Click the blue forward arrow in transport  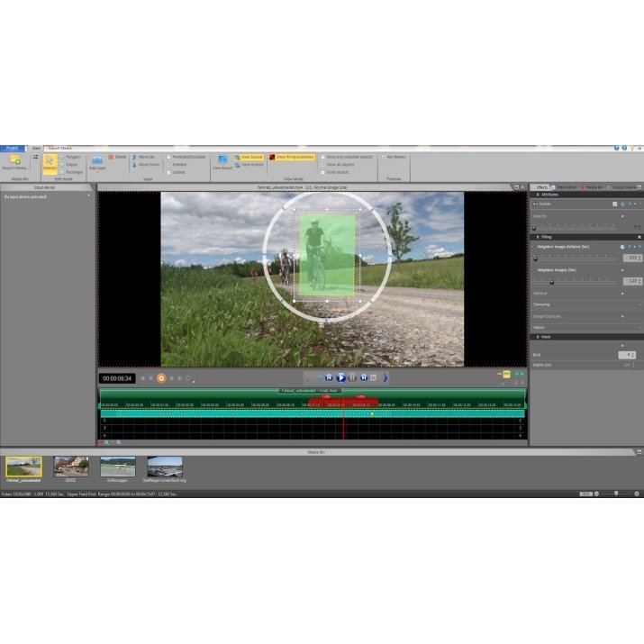tap(385, 377)
